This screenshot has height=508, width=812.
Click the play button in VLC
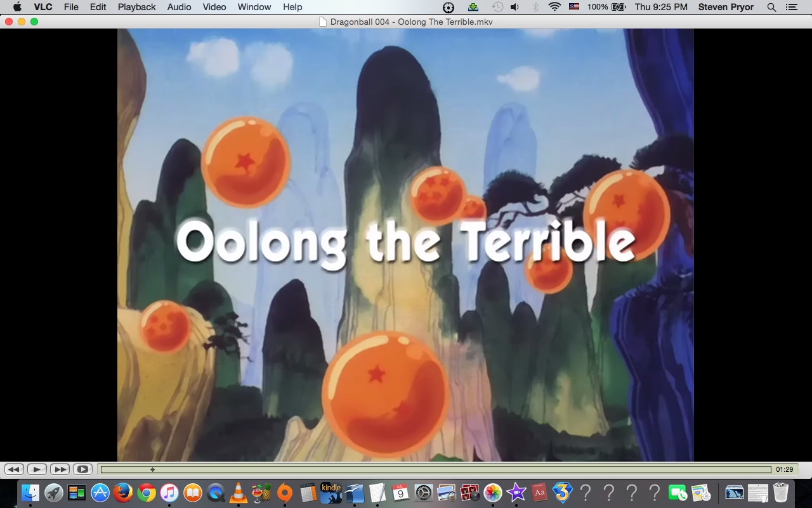[37, 469]
